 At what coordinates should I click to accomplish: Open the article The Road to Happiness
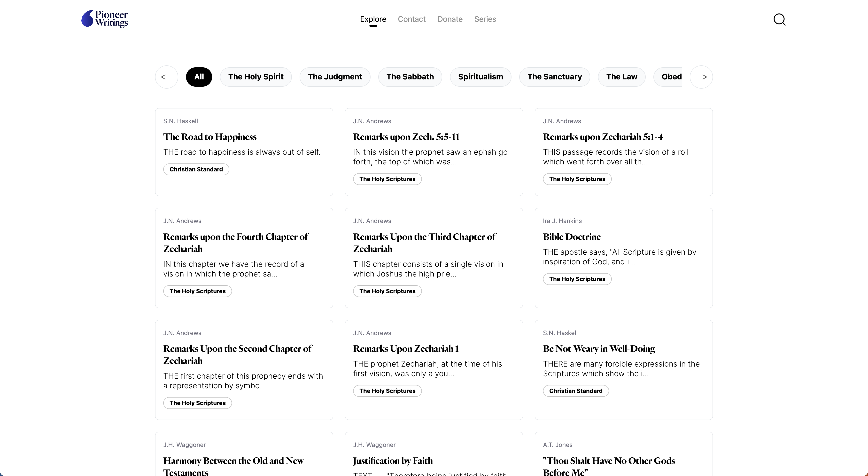pyautogui.click(x=209, y=137)
